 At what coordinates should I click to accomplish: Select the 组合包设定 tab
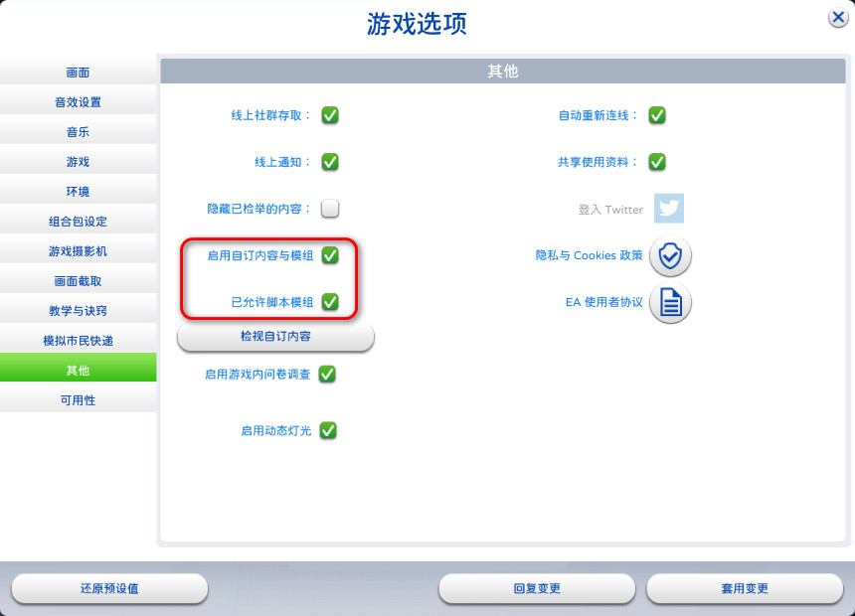[78, 222]
